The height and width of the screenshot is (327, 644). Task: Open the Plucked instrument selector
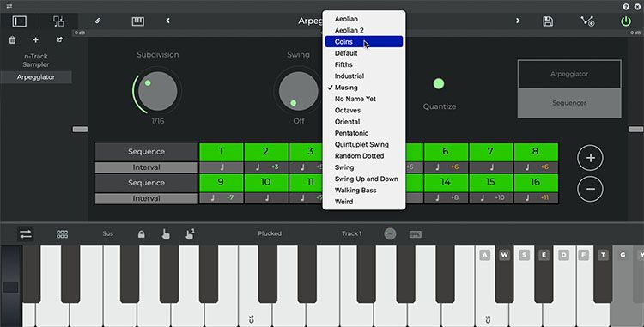tap(270, 233)
